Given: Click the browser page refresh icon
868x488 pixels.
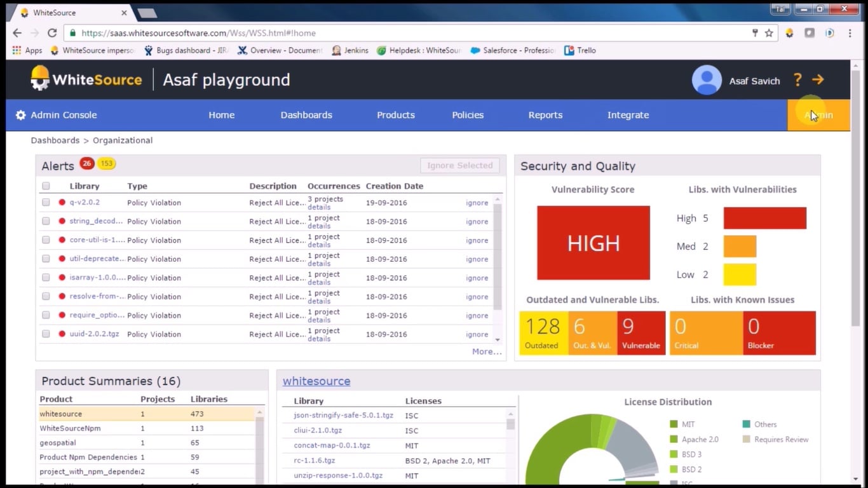Looking at the screenshot, I should (x=53, y=33).
